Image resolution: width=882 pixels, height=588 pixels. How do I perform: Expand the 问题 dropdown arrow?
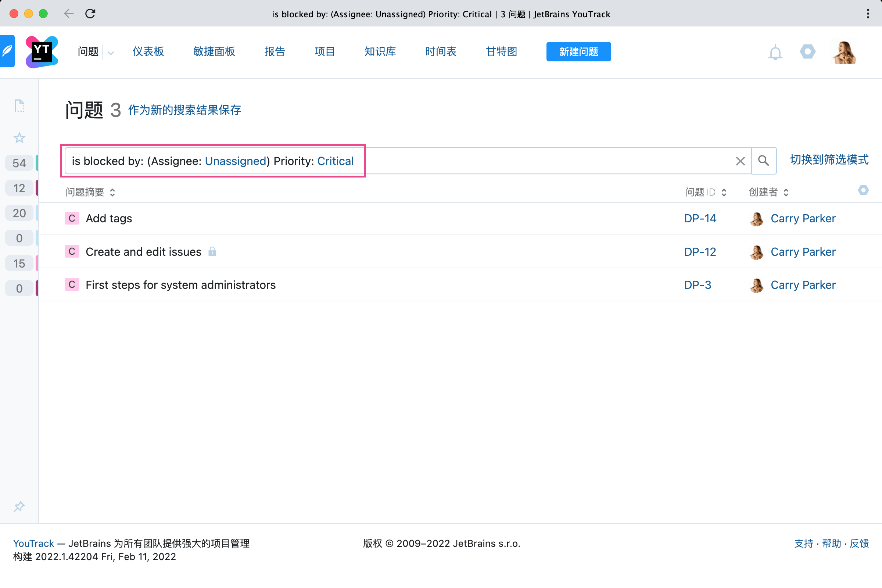(111, 53)
